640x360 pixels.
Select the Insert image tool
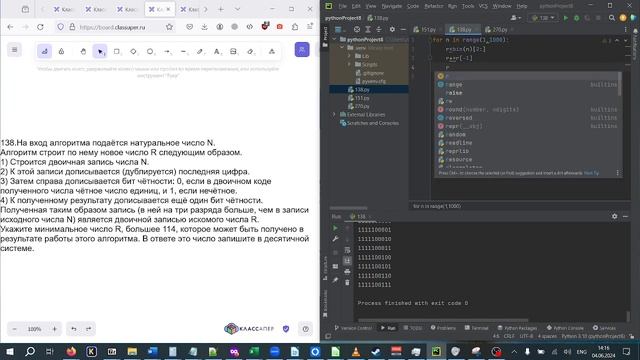233,51
